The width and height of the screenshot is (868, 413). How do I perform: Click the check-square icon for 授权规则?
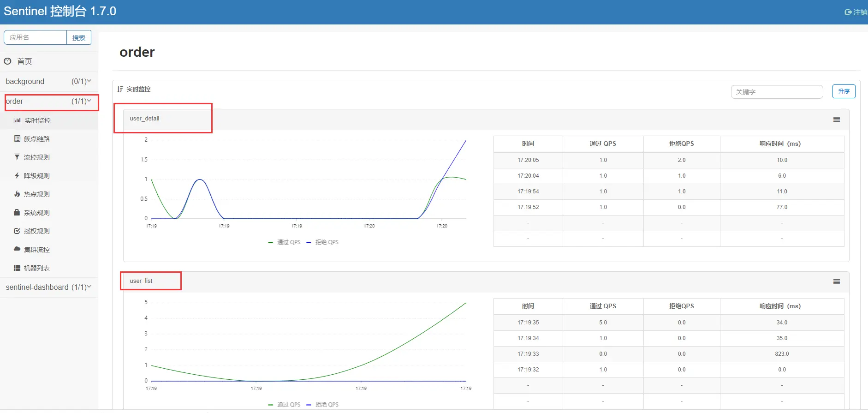pyautogui.click(x=17, y=231)
